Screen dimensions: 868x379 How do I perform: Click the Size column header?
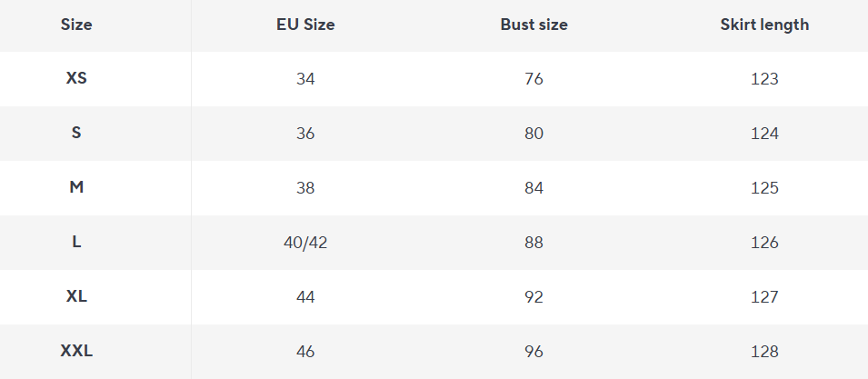coord(76,25)
